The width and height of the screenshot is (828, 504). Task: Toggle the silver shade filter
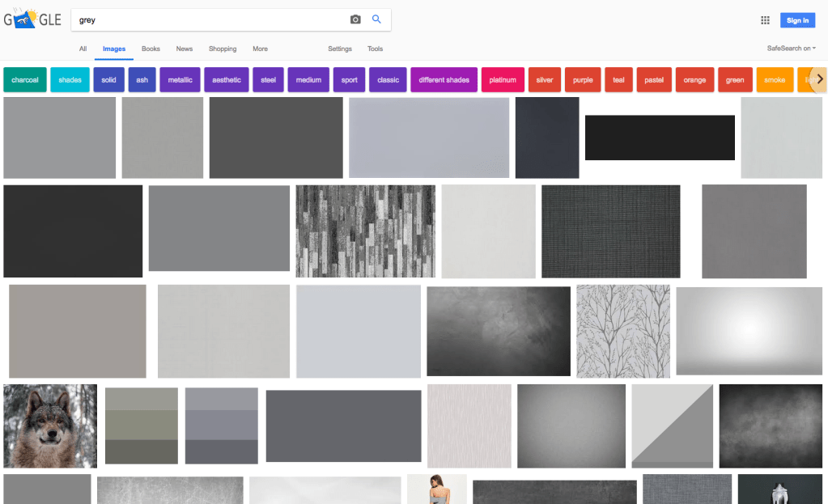(544, 79)
